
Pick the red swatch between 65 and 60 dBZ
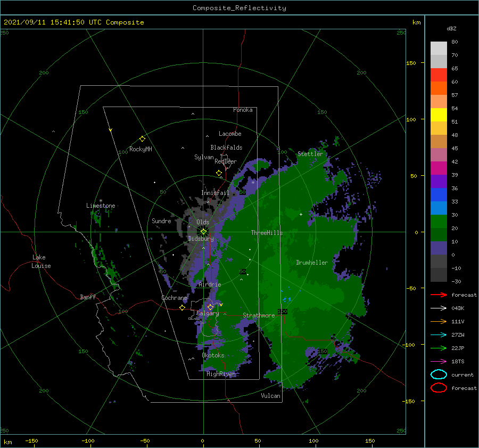coord(439,75)
